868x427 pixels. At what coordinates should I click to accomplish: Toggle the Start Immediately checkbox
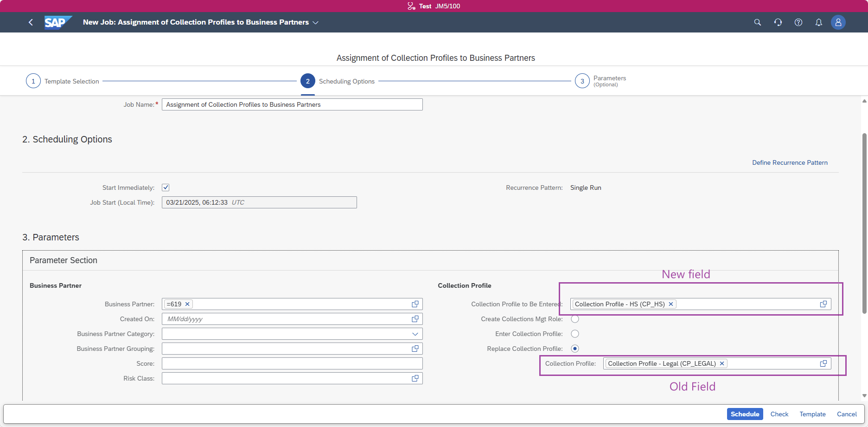click(x=166, y=188)
